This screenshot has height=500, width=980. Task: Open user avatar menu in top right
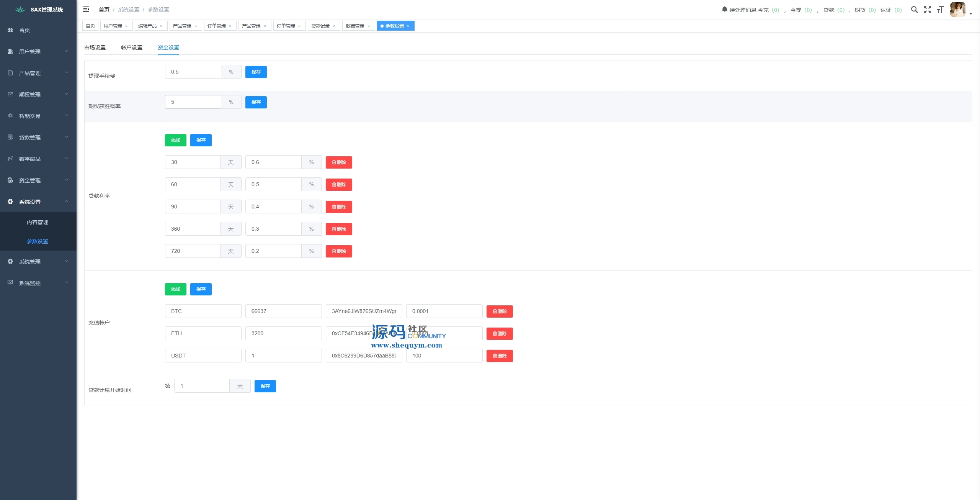(x=958, y=10)
